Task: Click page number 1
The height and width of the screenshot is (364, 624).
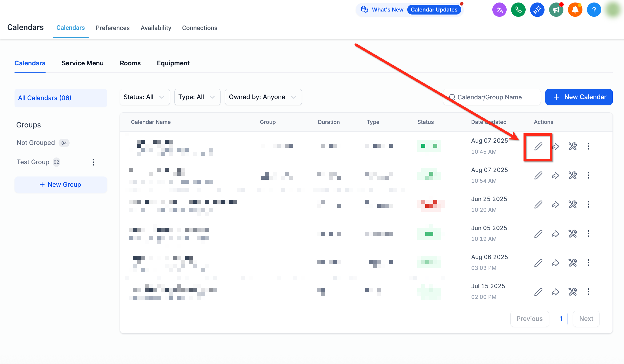Action: click(561, 319)
